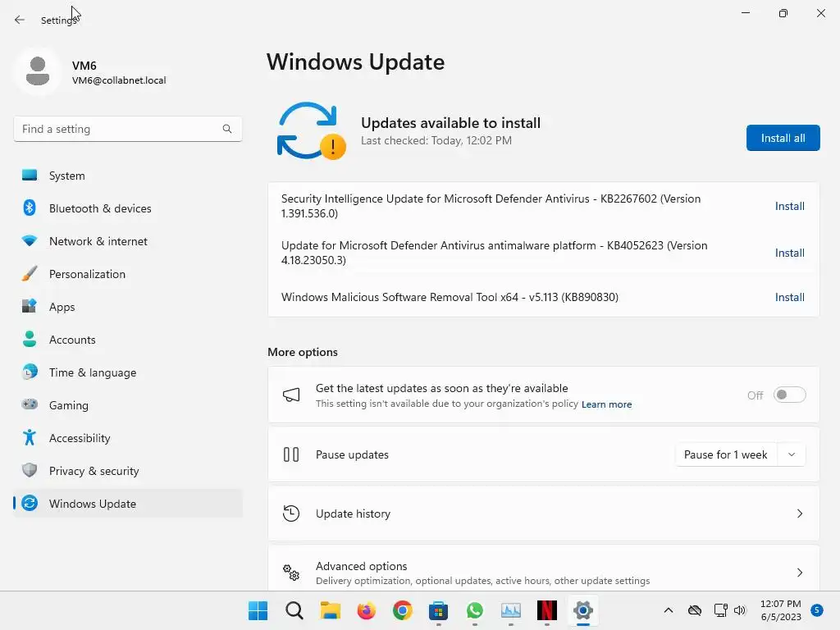Click the Settings gear in taskbar
Viewport: 840px width, 630px height.
coord(583,610)
